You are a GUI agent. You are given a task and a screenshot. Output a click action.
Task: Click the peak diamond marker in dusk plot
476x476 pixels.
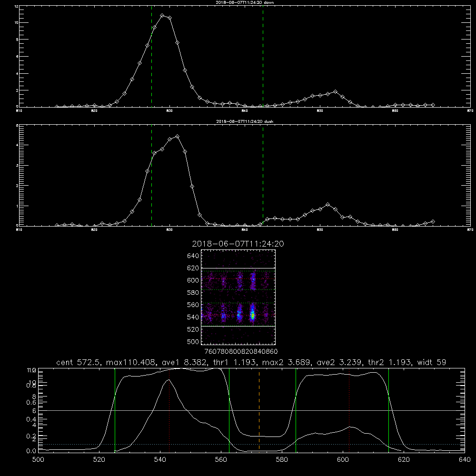coord(177,137)
